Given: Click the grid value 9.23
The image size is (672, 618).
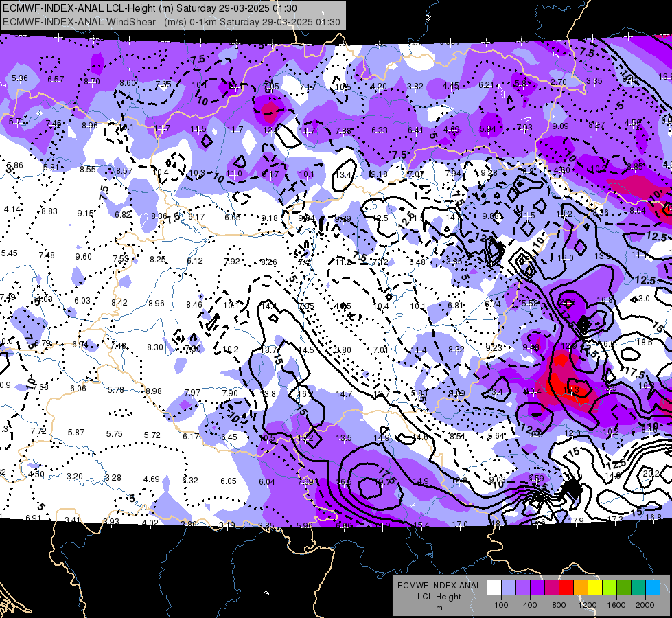Looking at the screenshot, I should click(x=494, y=348).
